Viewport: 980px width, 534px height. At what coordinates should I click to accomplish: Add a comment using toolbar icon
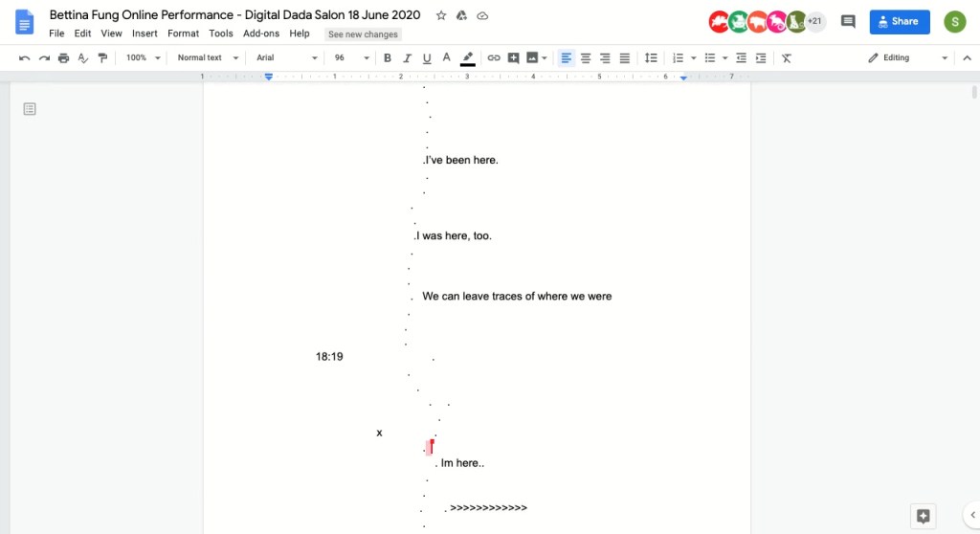tap(513, 58)
